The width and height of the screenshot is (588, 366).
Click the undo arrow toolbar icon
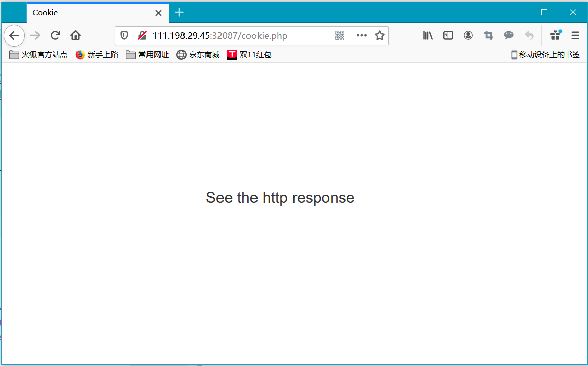pos(529,35)
